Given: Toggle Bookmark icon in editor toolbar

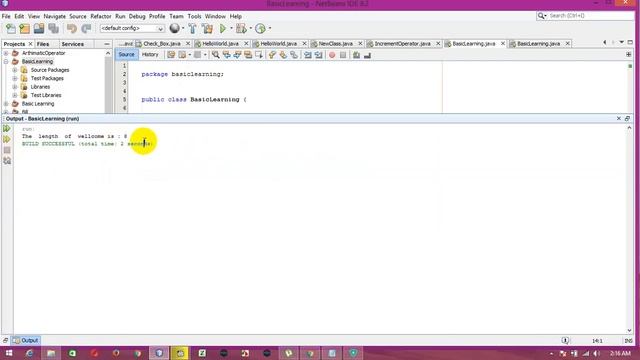Looking at the screenshot, I should [x=294, y=55].
